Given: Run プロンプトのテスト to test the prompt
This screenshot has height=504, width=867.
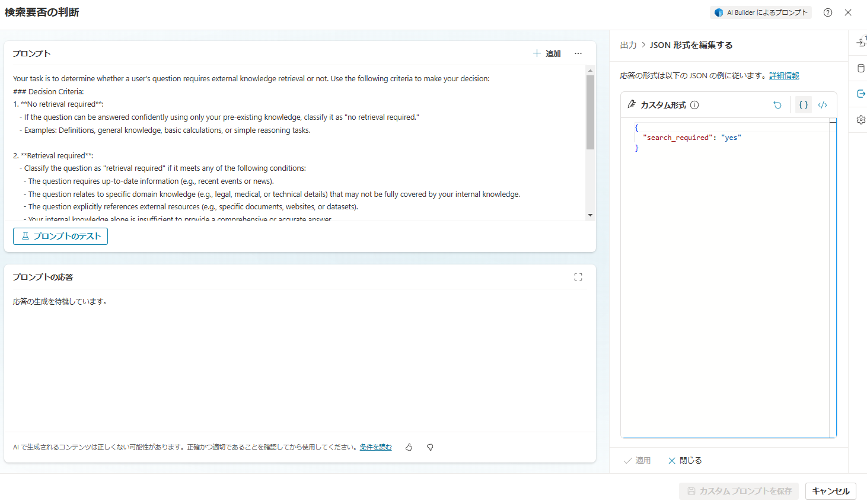Looking at the screenshot, I should (x=60, y=236).
